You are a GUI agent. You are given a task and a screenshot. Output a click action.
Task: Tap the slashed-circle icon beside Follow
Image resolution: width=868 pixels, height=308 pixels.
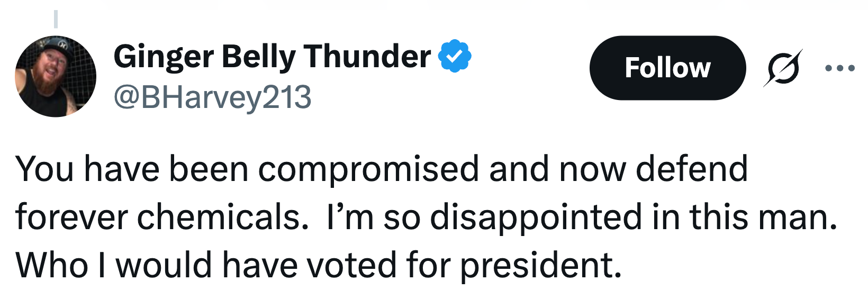point(782,68)
